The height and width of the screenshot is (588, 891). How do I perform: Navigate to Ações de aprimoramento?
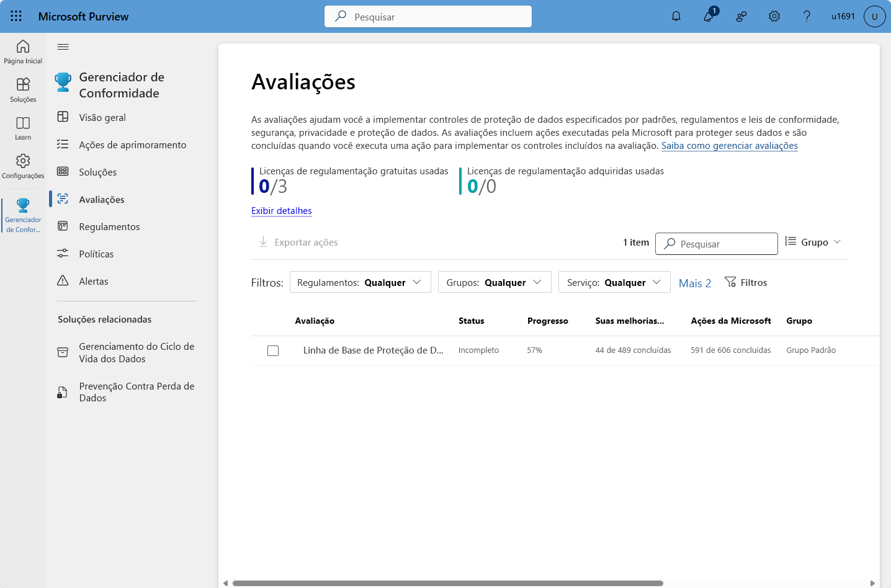click(132, 145)
